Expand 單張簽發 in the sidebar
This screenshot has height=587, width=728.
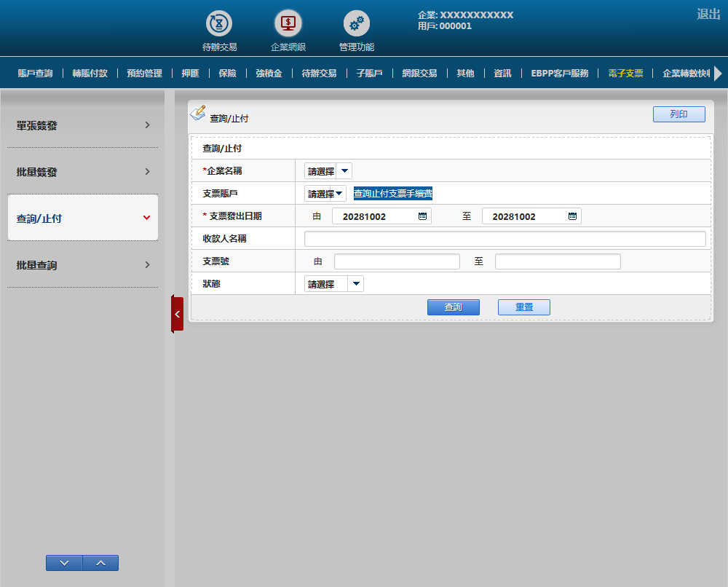(x=82, y=125)
